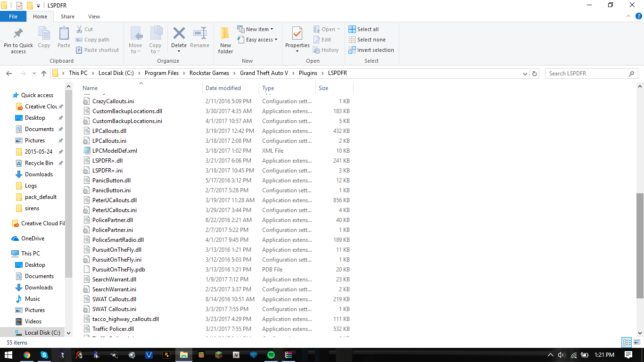The height and width of the screenshot is (362, 644).
Task: Switch to Large icons view layout
Action: pos(636,343)
